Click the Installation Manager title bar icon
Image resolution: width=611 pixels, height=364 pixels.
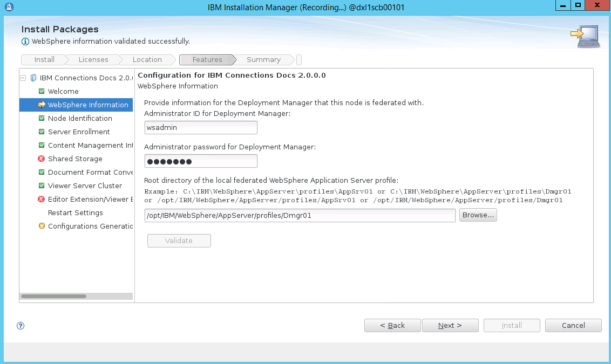(9, 7)
